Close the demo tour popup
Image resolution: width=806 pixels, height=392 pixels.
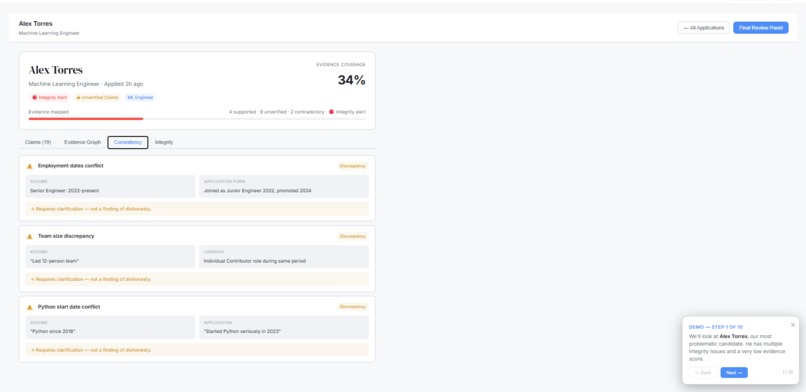(x=793, y=325)
